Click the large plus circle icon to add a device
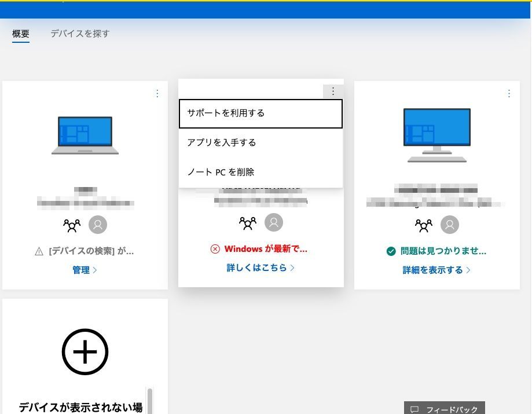 85,352
